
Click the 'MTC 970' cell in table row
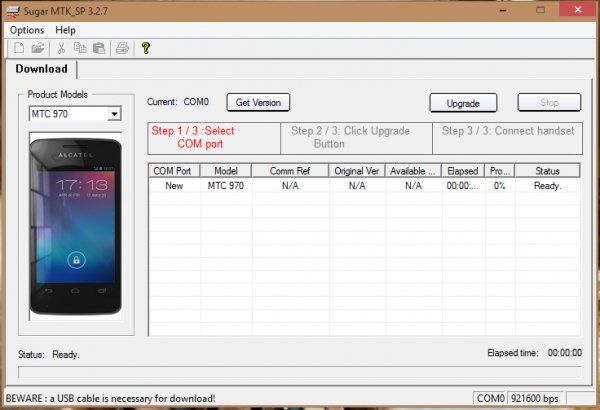[226, 186]
